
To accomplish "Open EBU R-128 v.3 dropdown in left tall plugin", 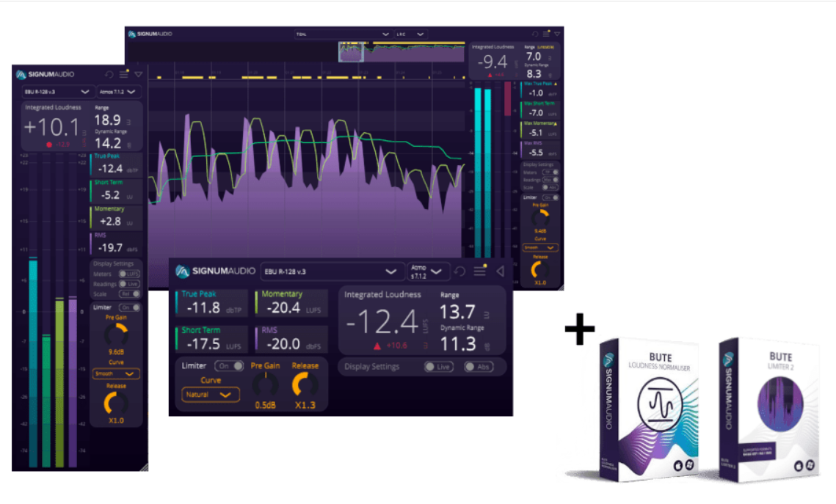I will click(x=57, y=92).
